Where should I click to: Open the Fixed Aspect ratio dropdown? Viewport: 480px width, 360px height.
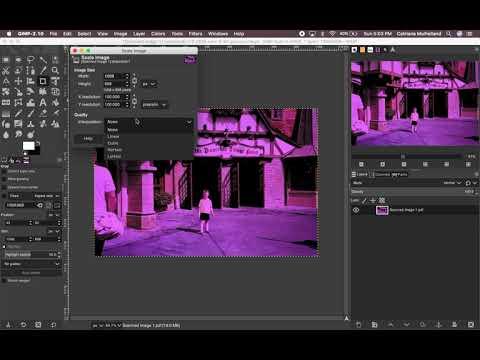[x=47, y=196]
